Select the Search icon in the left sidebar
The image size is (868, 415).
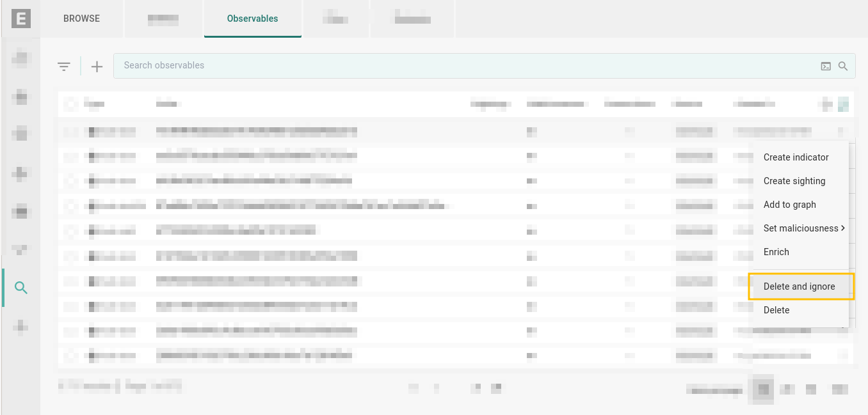pyautogui.click(x=21, y=288)
